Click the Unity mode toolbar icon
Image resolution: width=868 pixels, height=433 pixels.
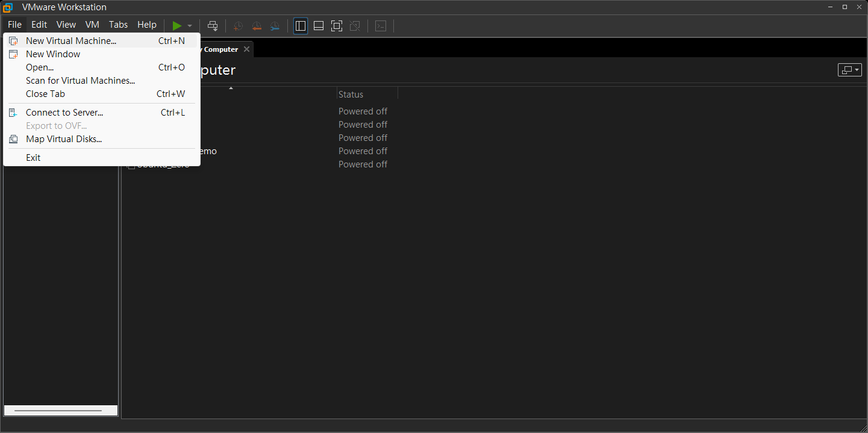355,25
